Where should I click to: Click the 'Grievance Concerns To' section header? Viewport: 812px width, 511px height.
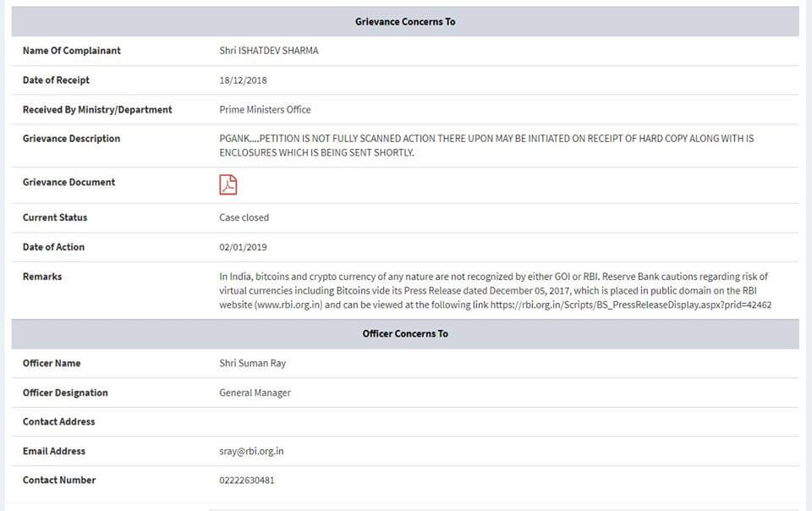point(405,22)
